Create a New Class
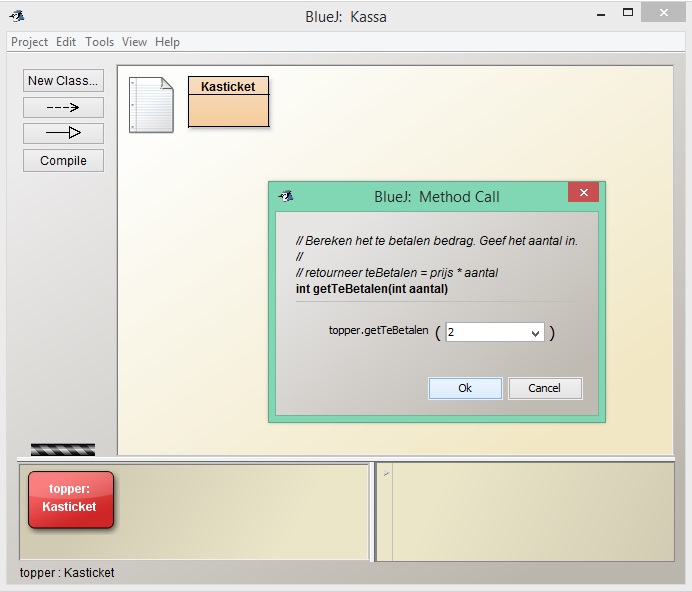 [64, 81]
